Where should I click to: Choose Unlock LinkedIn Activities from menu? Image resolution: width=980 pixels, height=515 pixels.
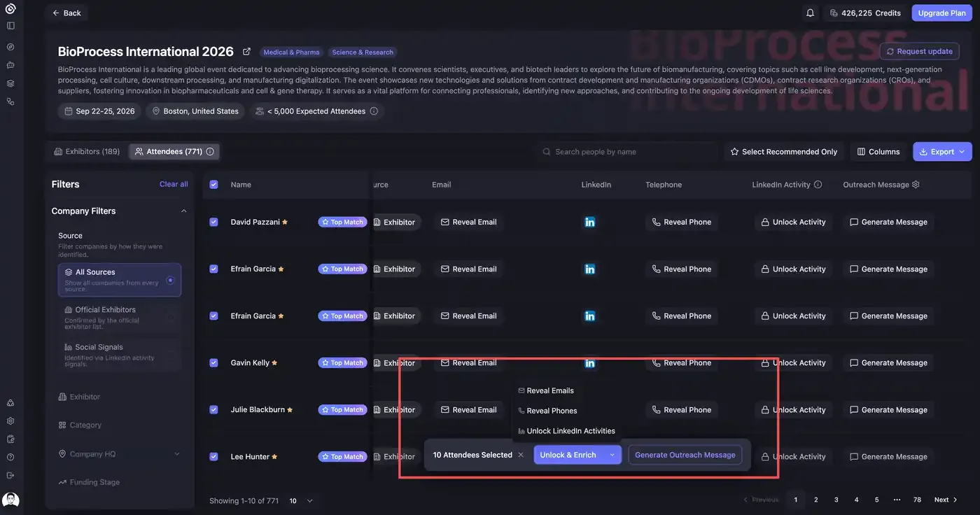click(x=566, y=432)
